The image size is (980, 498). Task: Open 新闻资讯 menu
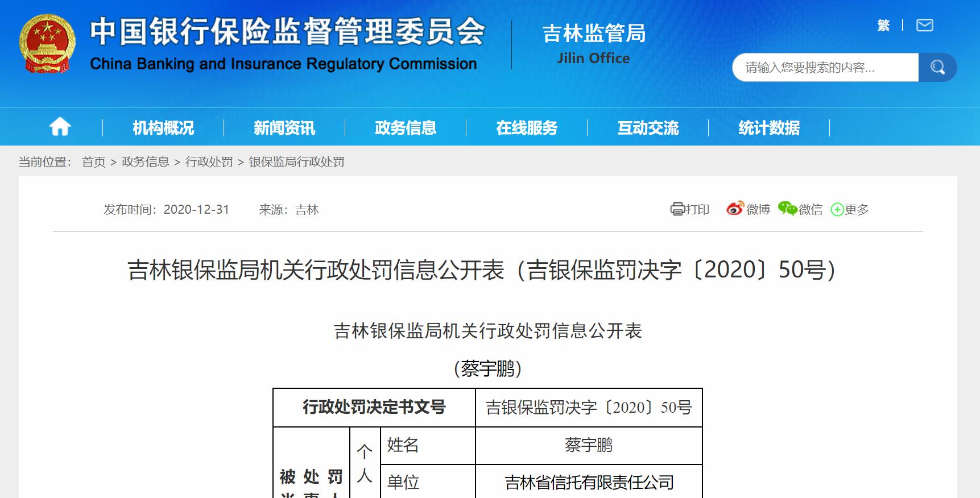click(x=284, y=128)
